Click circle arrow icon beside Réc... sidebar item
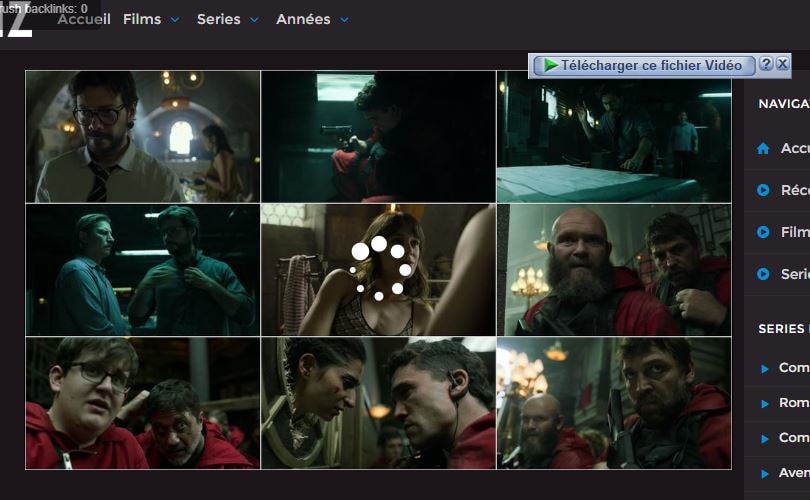 coord(763,190)
